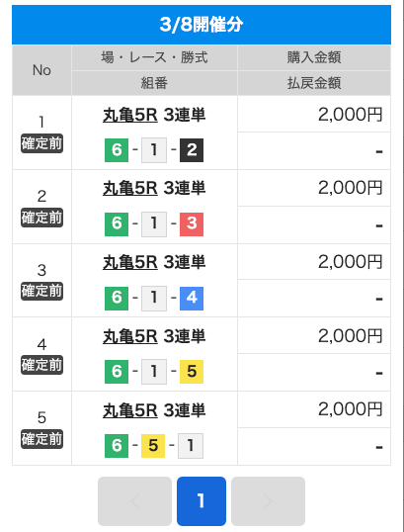Open the 丸亀5R link in row 3
Image resolution: width=404 pixels, height=532 pixels.
(x=130, y=262)
